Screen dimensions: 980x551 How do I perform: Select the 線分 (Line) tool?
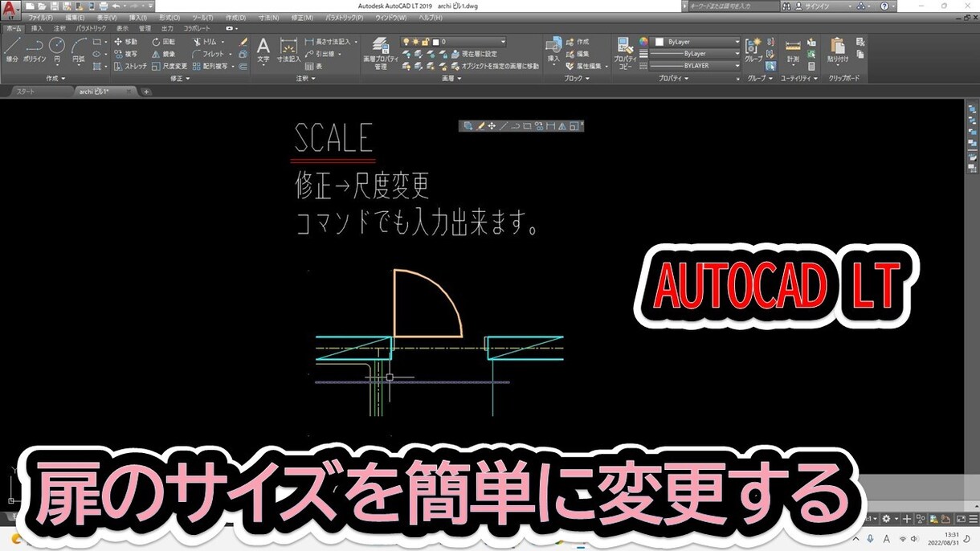(x=12, y=50)
